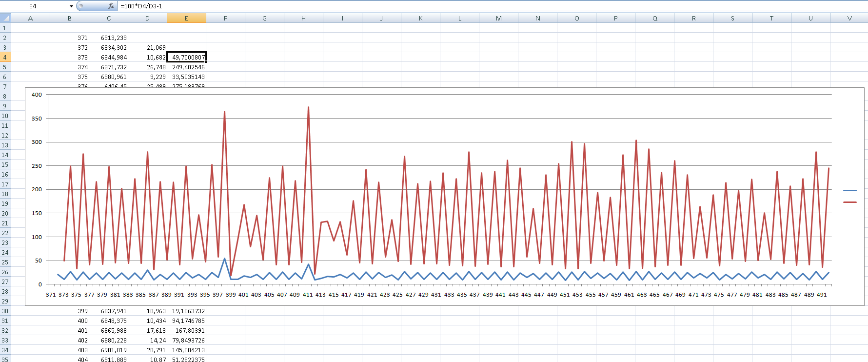Screen dimensions: 868x362
Task: Click the horizontal axis label 491
Action: tap(822, 295)
